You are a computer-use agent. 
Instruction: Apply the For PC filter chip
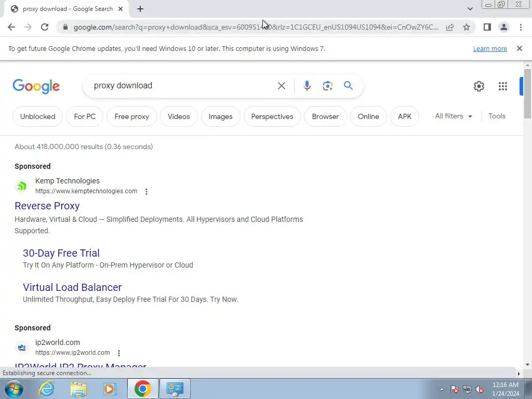tap(85, 116)
